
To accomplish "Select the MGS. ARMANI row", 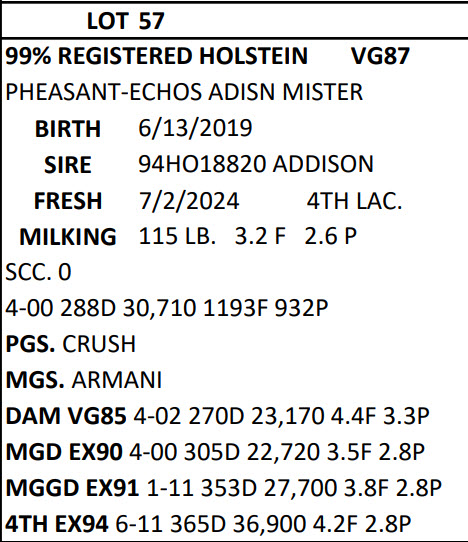I will (x=84, y=380).
